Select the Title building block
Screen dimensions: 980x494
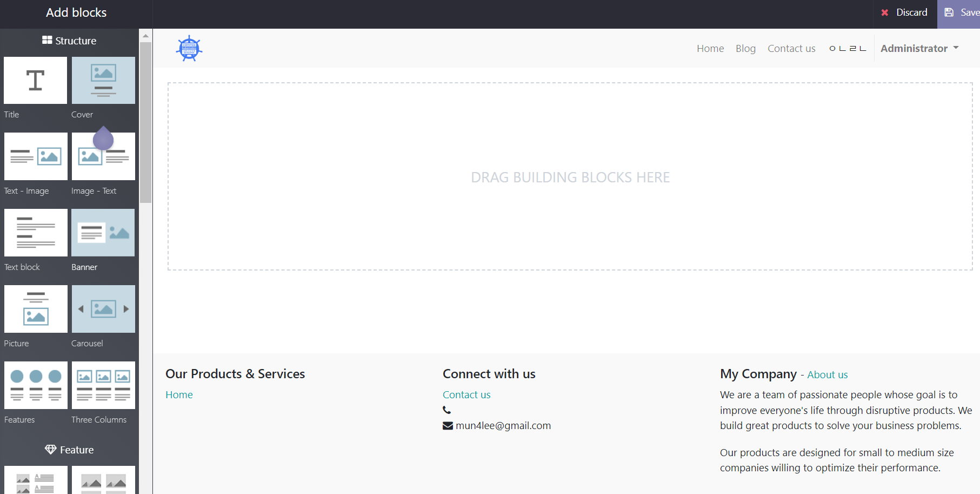(x=36, y=81)
